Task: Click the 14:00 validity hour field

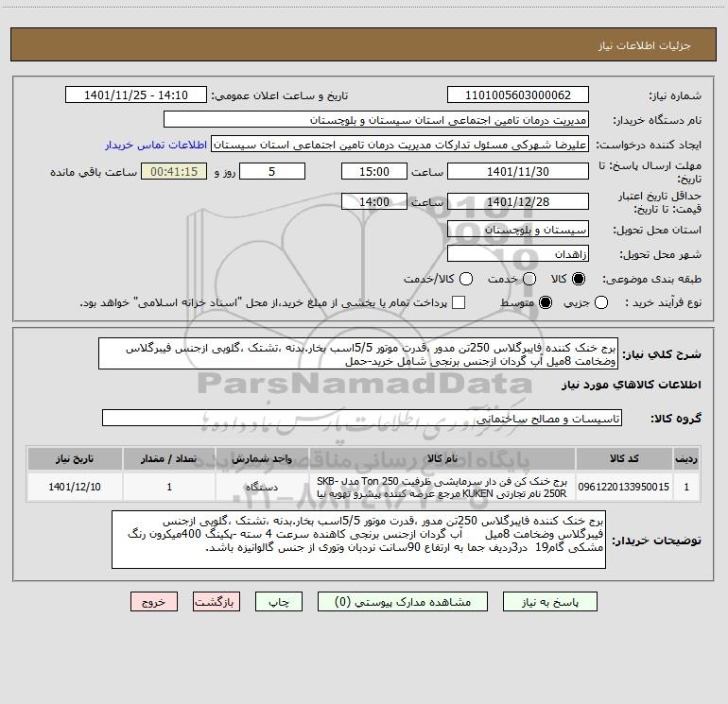Action: tap(374, 202)
